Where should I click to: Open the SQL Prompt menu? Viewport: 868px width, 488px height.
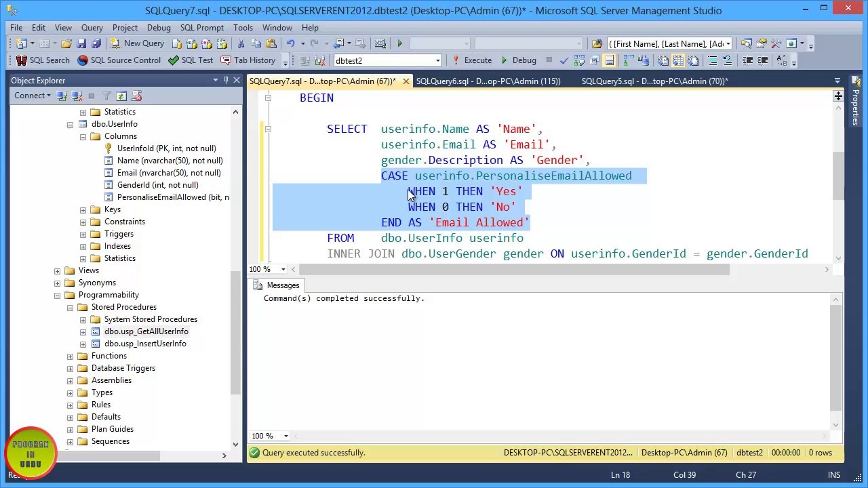click(x=202, y=28)
